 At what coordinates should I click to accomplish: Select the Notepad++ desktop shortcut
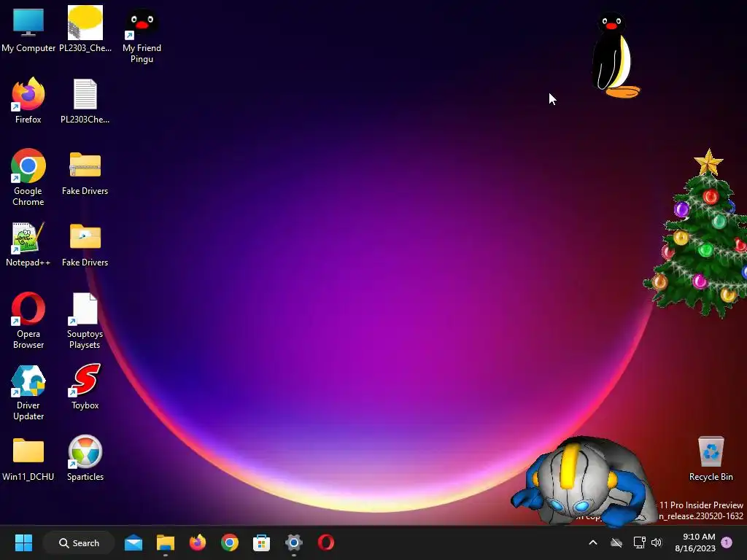click(28, 244)
